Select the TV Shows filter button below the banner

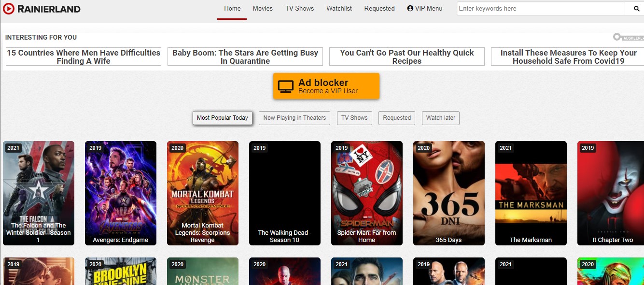[354, 118]
